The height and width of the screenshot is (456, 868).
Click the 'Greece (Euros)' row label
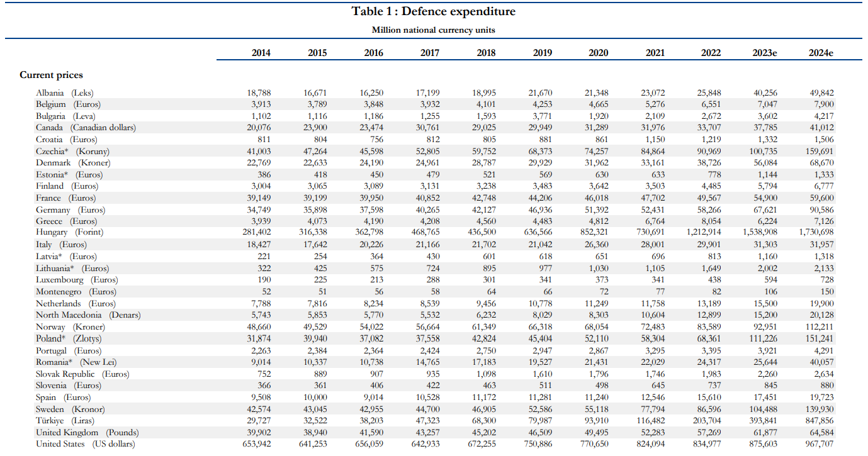(67, 221)
